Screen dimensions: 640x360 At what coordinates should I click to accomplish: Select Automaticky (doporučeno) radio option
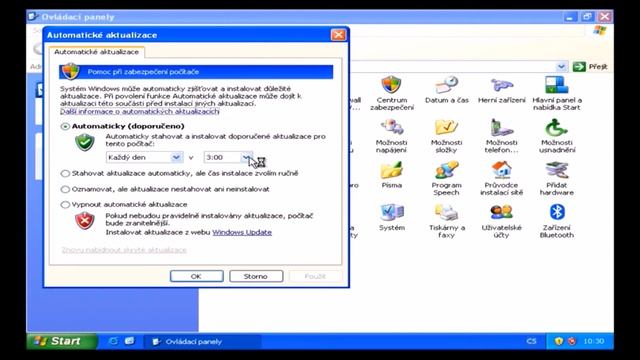coord(65,127)
